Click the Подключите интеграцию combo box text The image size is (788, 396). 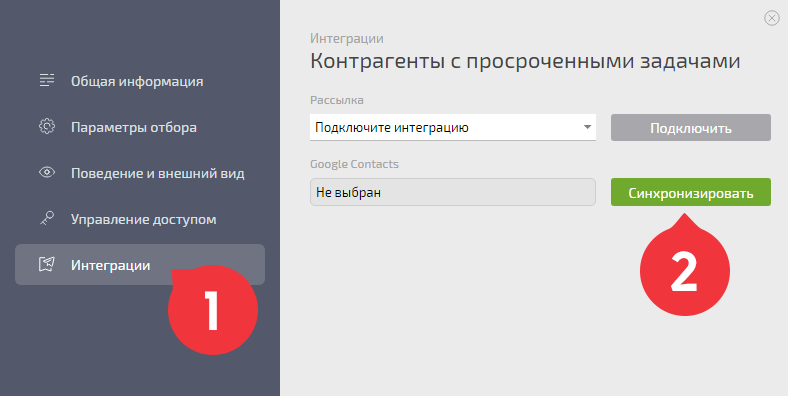point(392,128)
